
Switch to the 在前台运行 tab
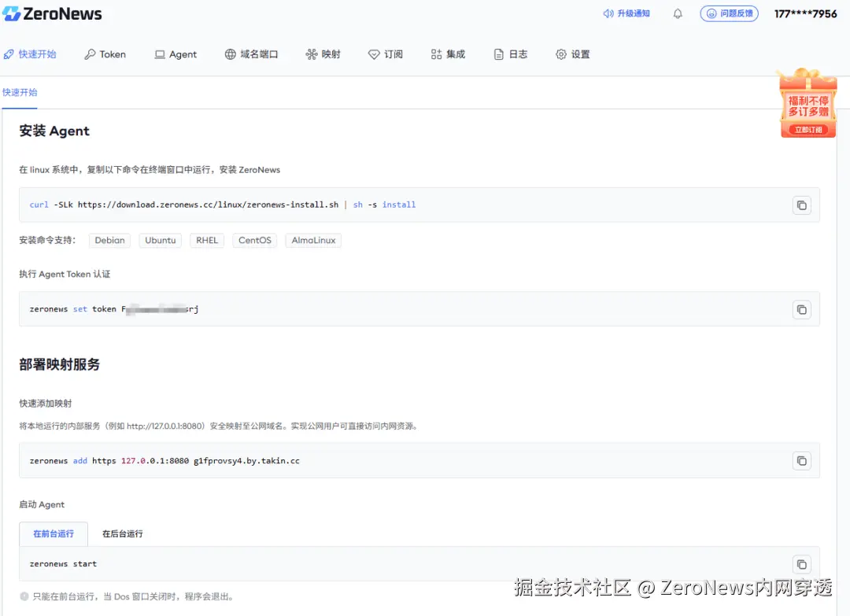click(x=54, y=534)
